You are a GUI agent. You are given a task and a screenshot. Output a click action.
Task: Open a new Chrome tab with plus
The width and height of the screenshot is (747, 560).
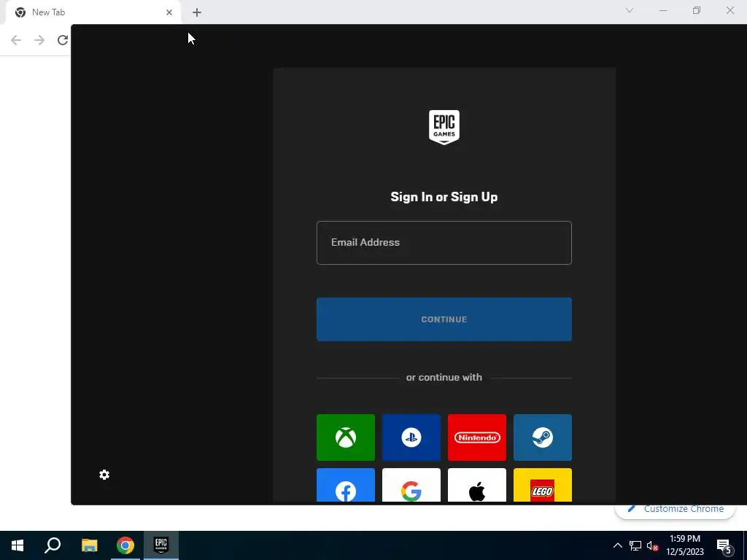[x=197, y=12]
